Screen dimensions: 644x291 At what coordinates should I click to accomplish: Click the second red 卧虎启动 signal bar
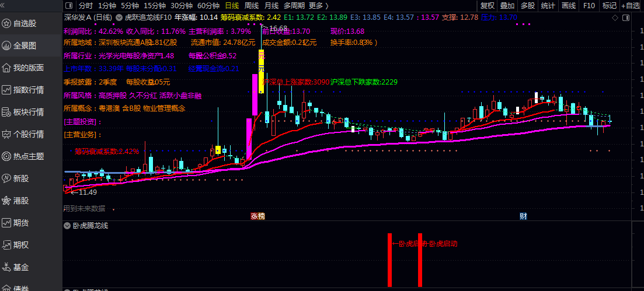[x=420, y=260]
